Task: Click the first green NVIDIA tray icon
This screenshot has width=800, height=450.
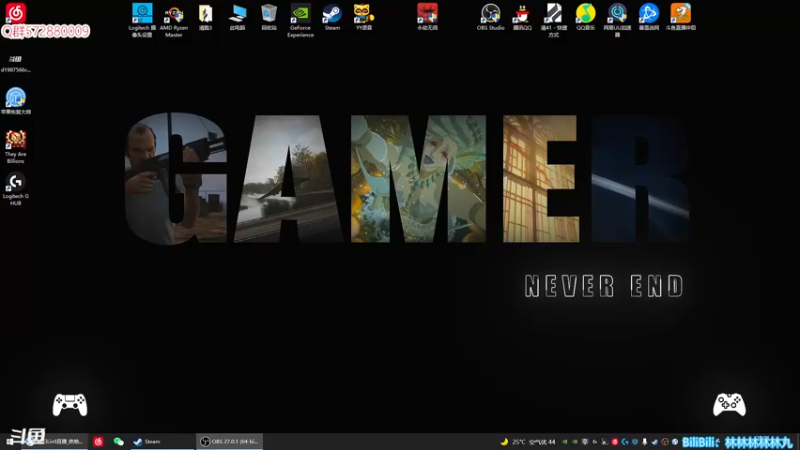Action: (x=565, y=442)
